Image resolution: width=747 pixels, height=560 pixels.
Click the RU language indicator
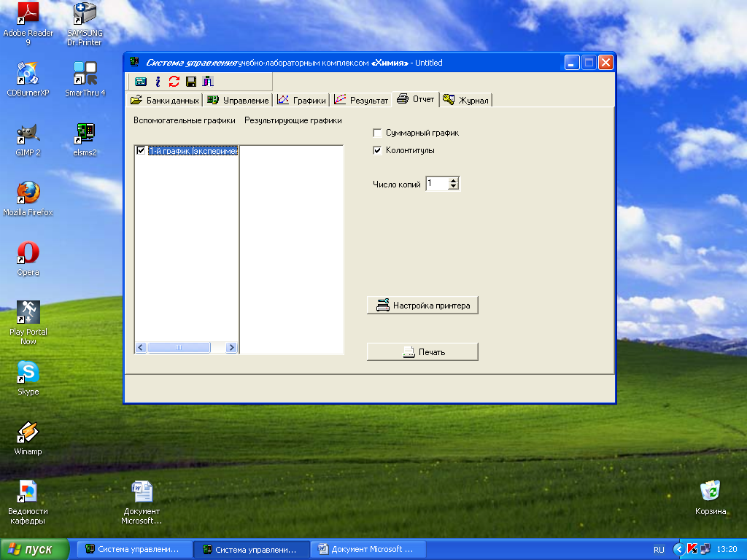pyautogui.click(x=659, y=550)
